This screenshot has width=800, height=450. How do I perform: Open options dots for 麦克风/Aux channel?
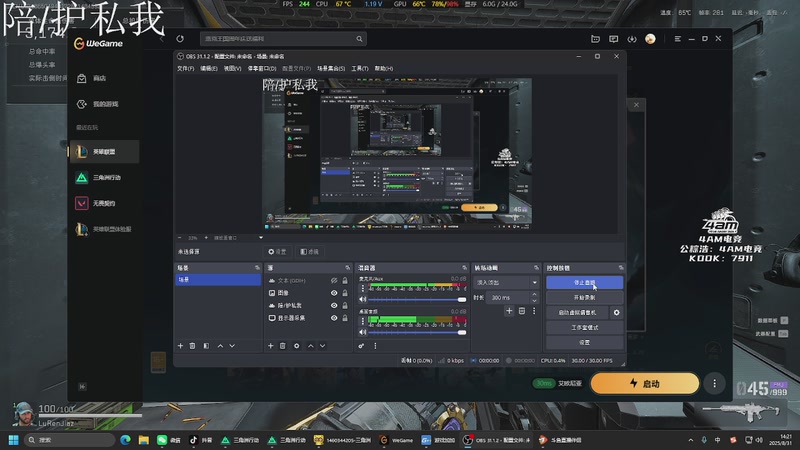363,289
